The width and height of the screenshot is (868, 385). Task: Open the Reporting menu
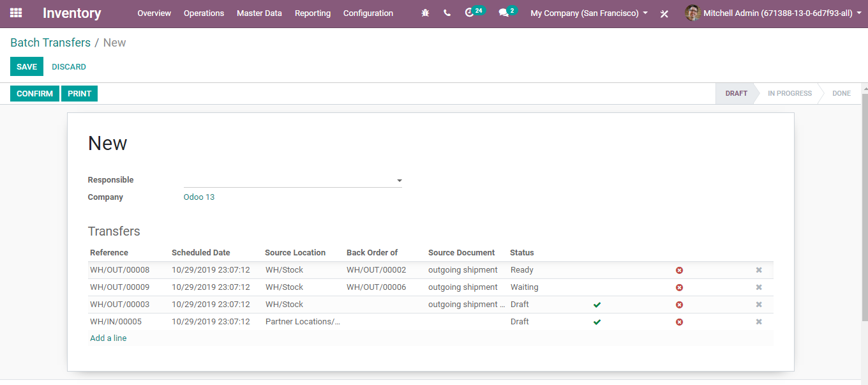pyautogui.click(x=313, y=13)
